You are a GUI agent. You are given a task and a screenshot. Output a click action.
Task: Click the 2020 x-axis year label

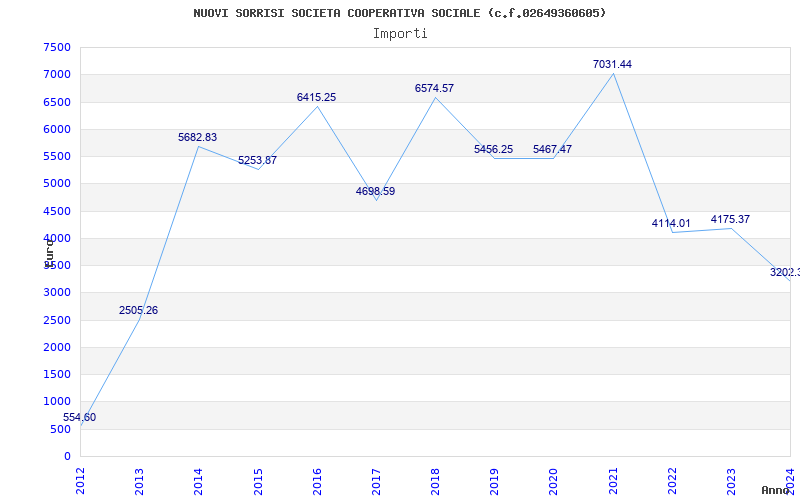click(x=554, y=481)
